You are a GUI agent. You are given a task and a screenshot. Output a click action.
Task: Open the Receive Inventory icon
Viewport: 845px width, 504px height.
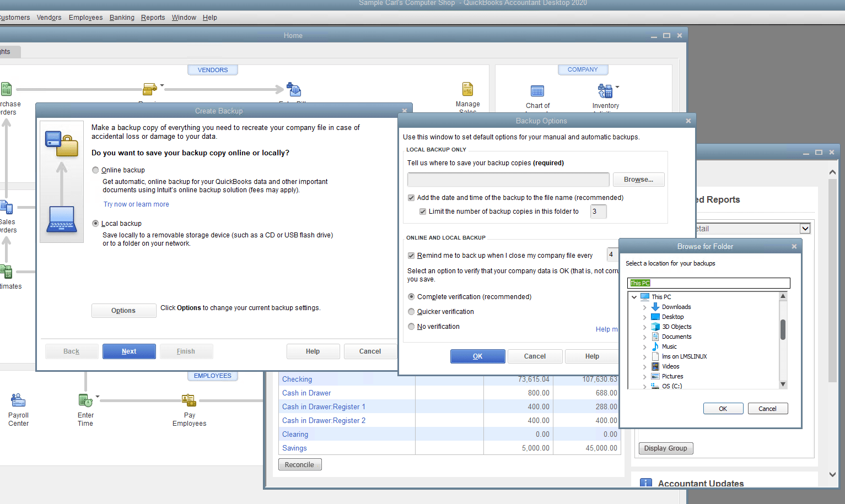[x=149, y=89]
